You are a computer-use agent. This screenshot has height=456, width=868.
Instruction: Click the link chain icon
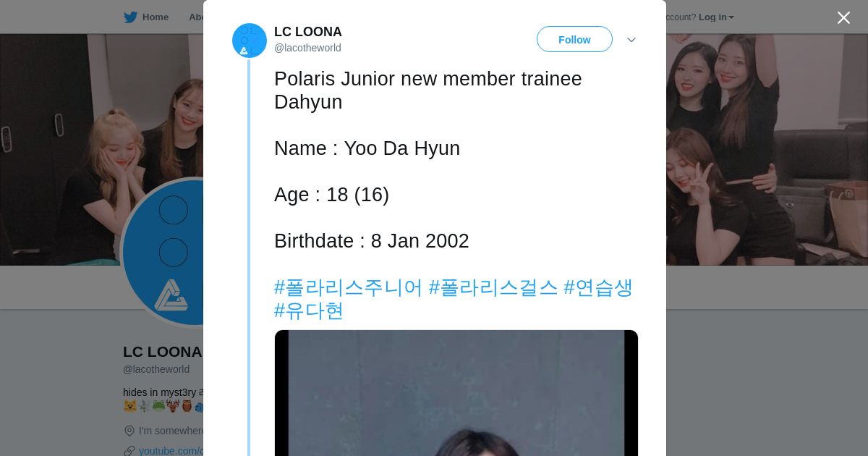pyautogui.click(x=129, y=451)
